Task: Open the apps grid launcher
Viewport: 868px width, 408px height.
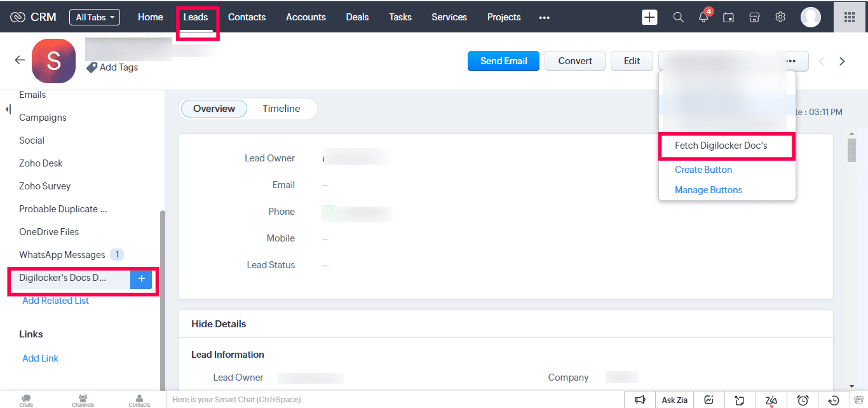Action: 850,17
